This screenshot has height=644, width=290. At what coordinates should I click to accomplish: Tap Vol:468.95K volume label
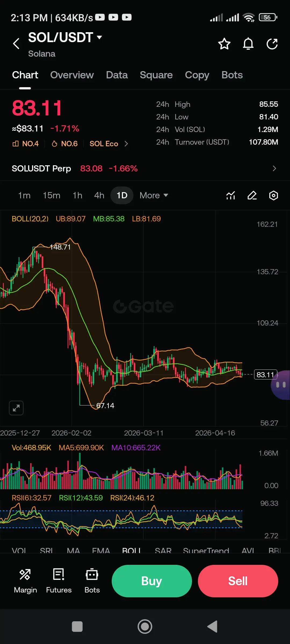pos(31,448)
